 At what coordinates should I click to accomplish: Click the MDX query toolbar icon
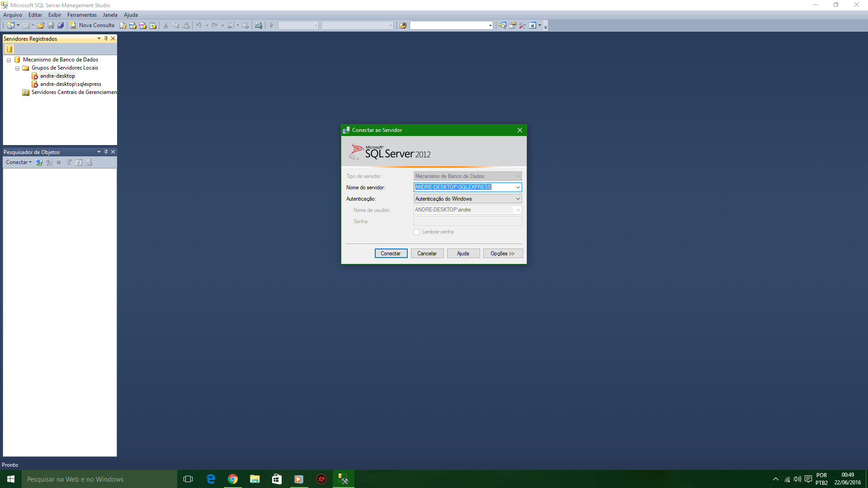(133, 25)
